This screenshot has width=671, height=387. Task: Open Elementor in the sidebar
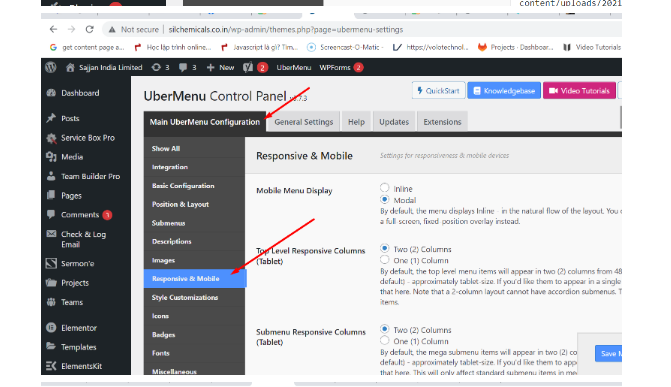click(x=79, y=328)
